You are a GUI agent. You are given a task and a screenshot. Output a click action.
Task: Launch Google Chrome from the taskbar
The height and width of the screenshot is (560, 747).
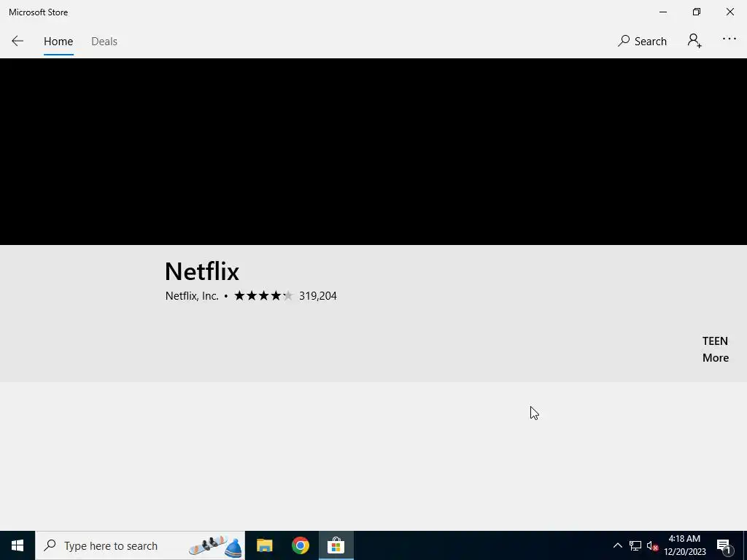pyautogui.click(x=300, y=545)
